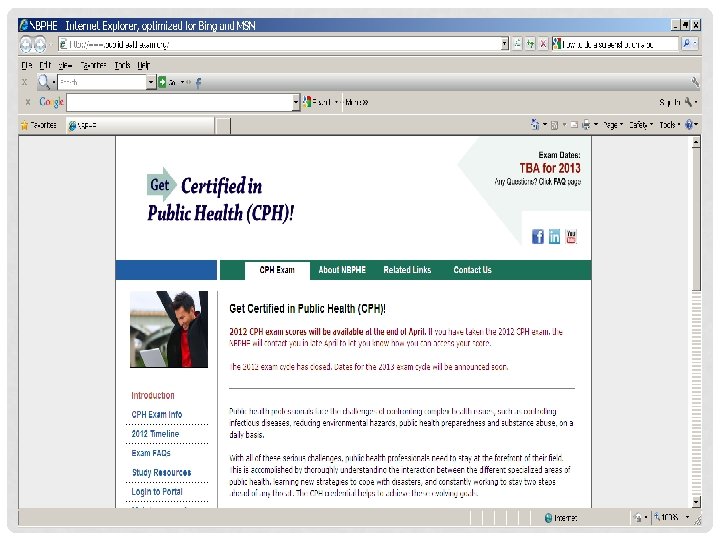Close the Google toolbar with its X
The height and width of the screenshot is (540, 720).
[28, 102]
